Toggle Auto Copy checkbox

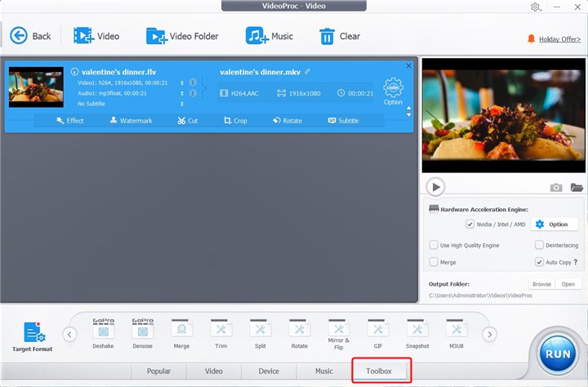(539, 262)
